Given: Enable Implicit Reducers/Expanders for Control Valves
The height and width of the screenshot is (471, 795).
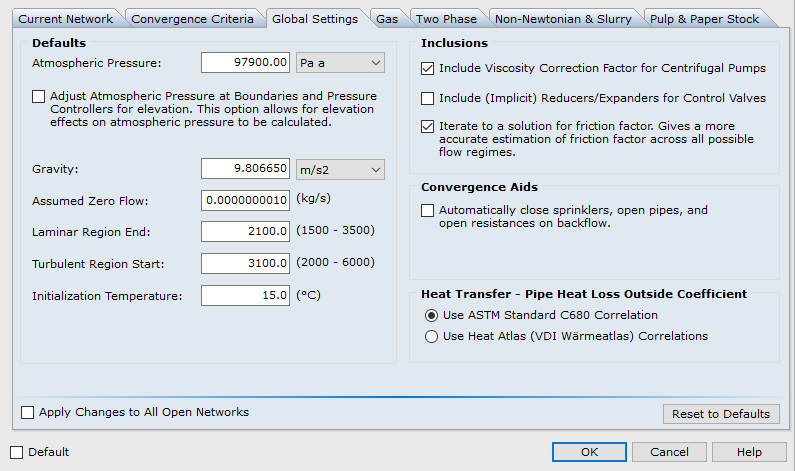Looking at the screenshot, I should pyautogui.click(x=428, y=98).
